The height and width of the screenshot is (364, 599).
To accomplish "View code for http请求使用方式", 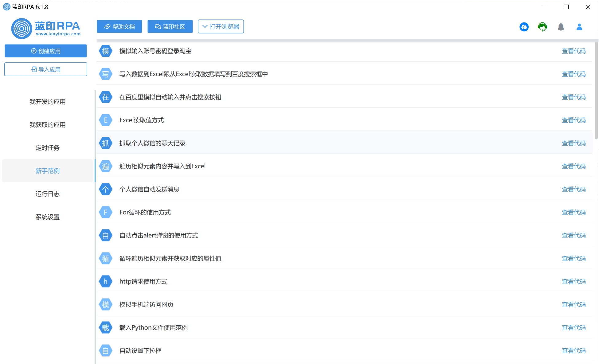I will coord(574,281).
